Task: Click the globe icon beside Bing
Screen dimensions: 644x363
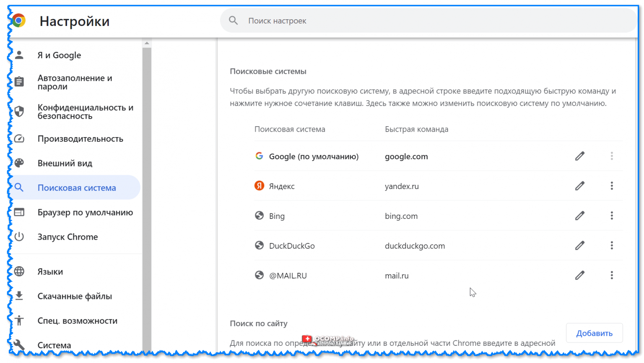Action: (260, 215)
